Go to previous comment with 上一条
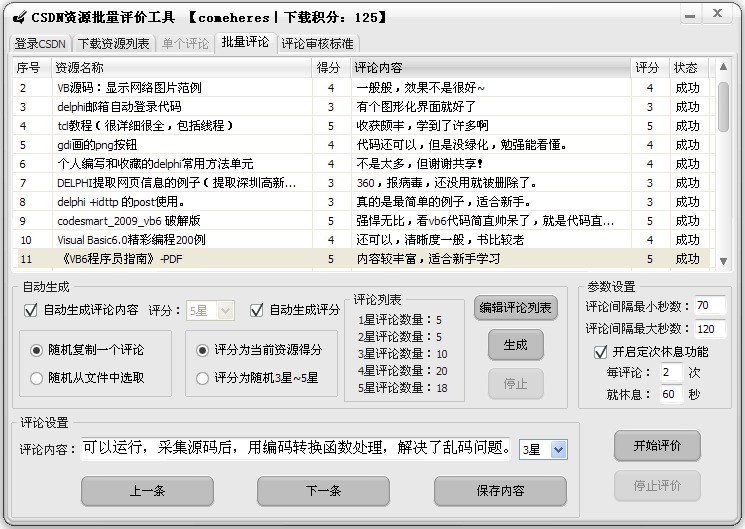This screenshot has height=529, width=745. click(x=147, y=491)
